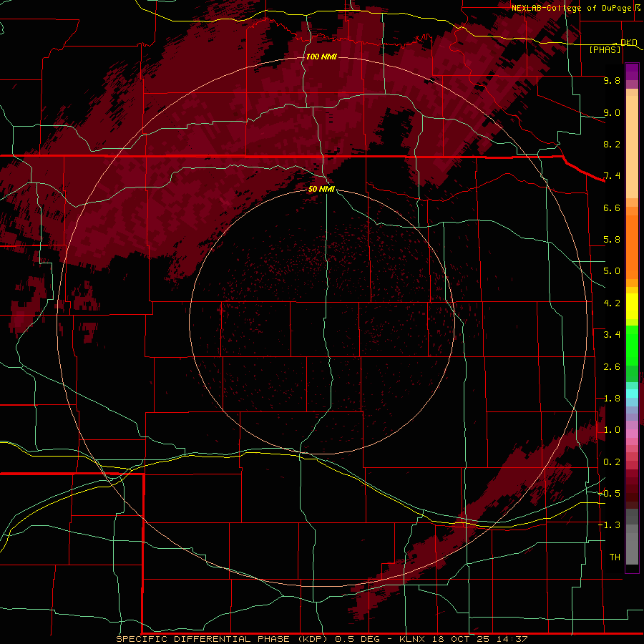This screenshot has height=644, width=644.
Task: Select the 9.0 scale value
Action: [x=612, y=112]
